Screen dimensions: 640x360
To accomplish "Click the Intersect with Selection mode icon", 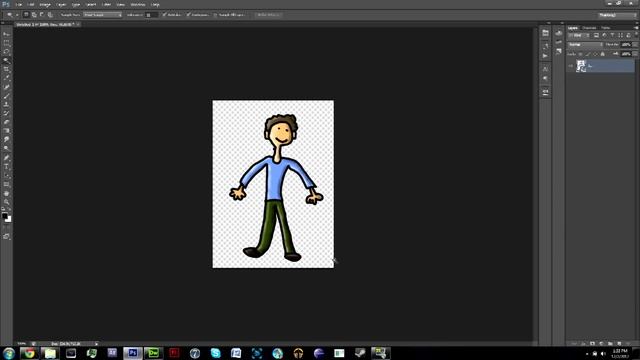I will pos(50,15).
